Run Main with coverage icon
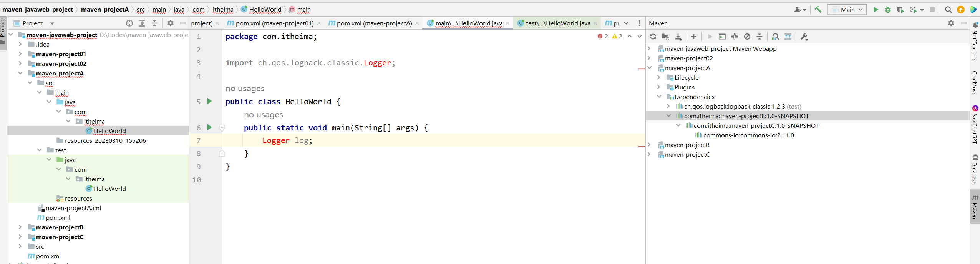980x264 pixels. 900,10
